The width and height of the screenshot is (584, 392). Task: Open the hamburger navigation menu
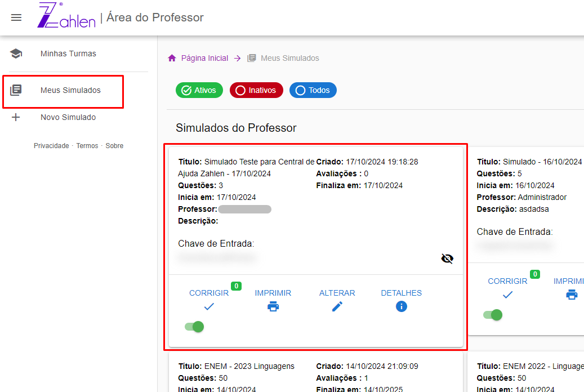(x=16, y=17)
